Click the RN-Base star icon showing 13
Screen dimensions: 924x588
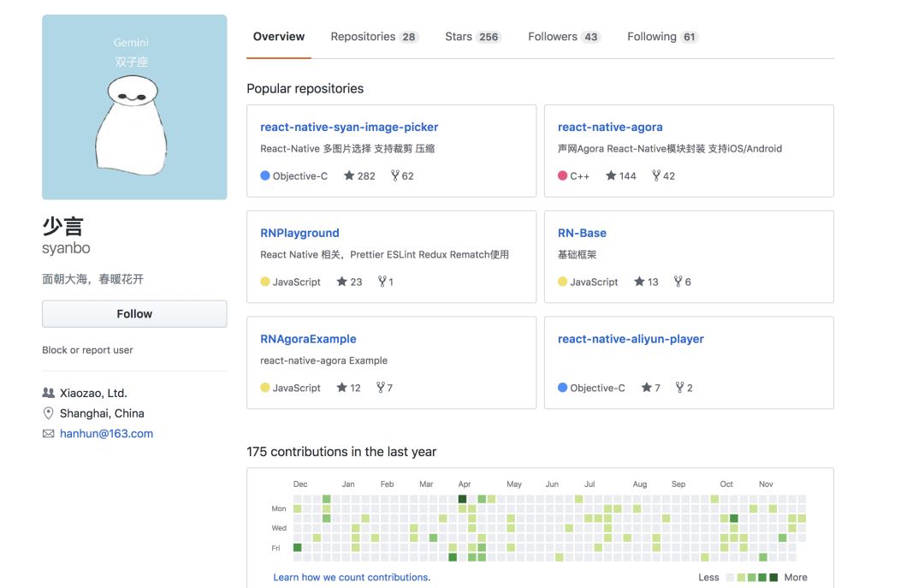coord(639,282)
